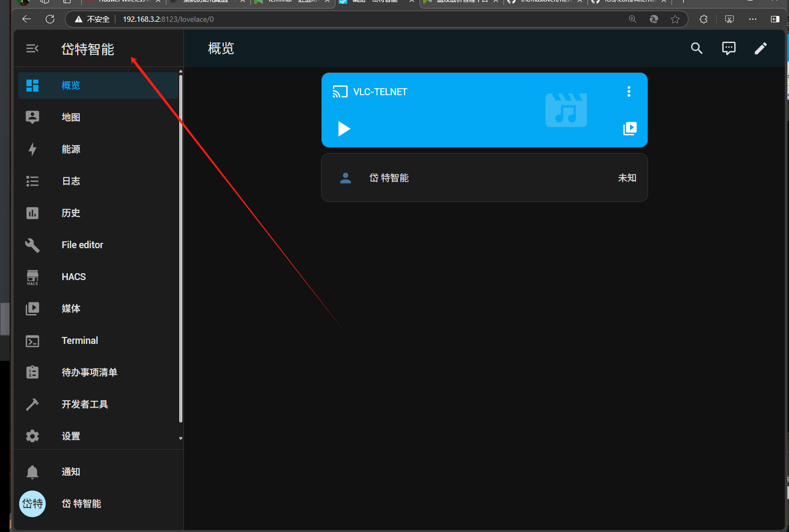Open Terminal from sidebar
Viewport: 789px width, 532px height.
tap(80, 341)
